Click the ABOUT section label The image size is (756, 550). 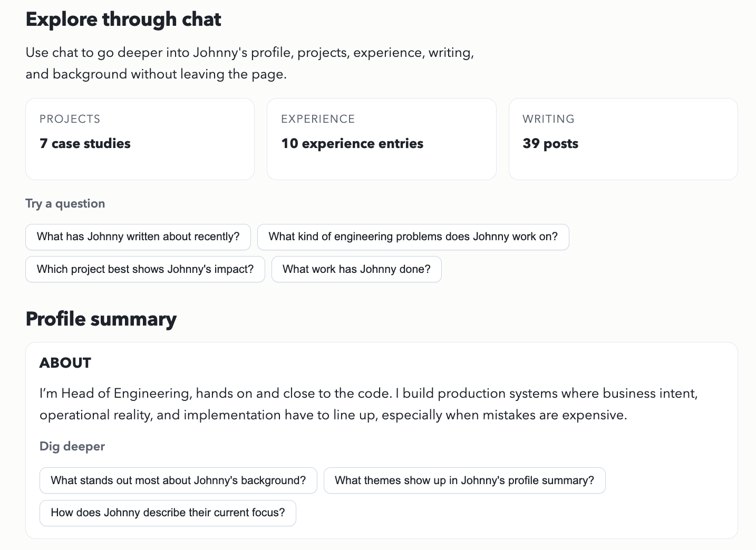65,363
